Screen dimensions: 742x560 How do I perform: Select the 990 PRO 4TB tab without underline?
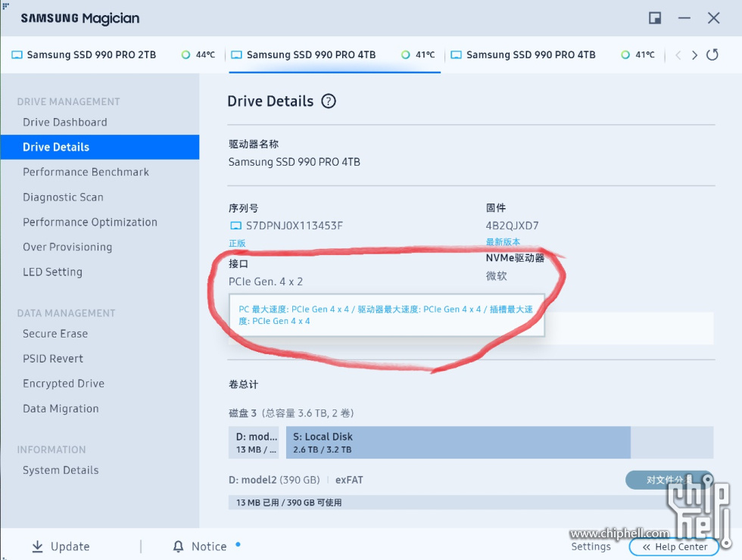[554, 54]
